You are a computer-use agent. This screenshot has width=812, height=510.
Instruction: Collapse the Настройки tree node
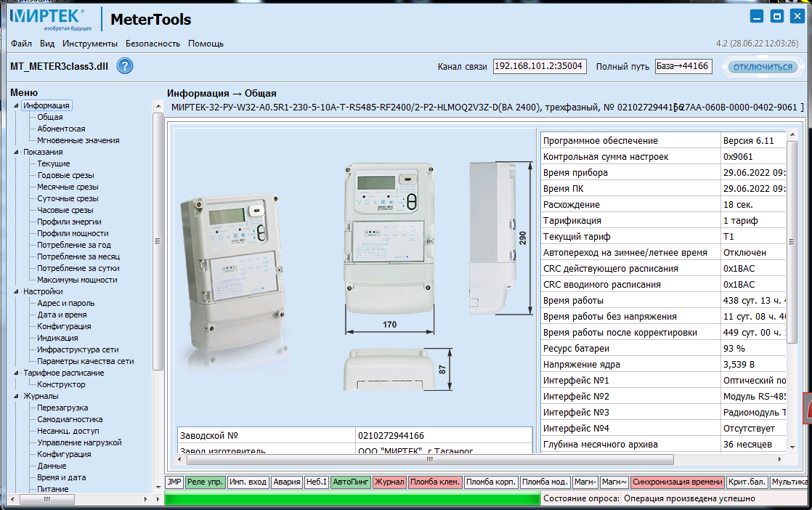pyautogui.click(x=17, y=292)
